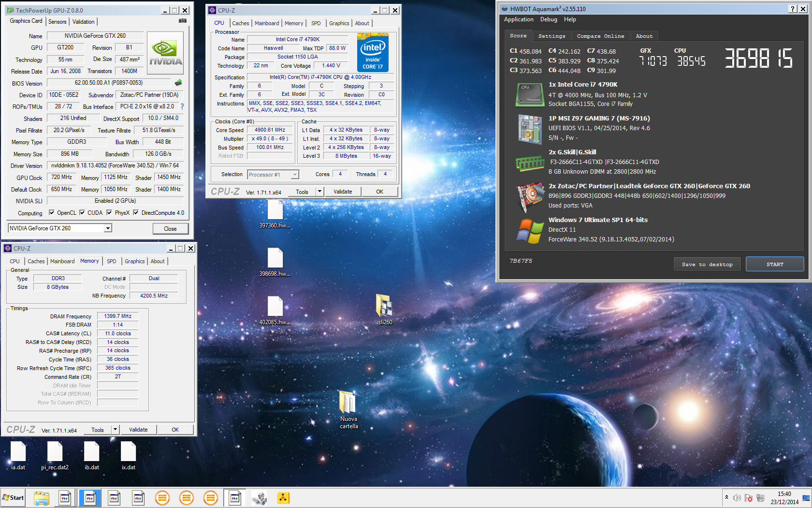Show hidden tray icons arrow

[x=726, y=497]
